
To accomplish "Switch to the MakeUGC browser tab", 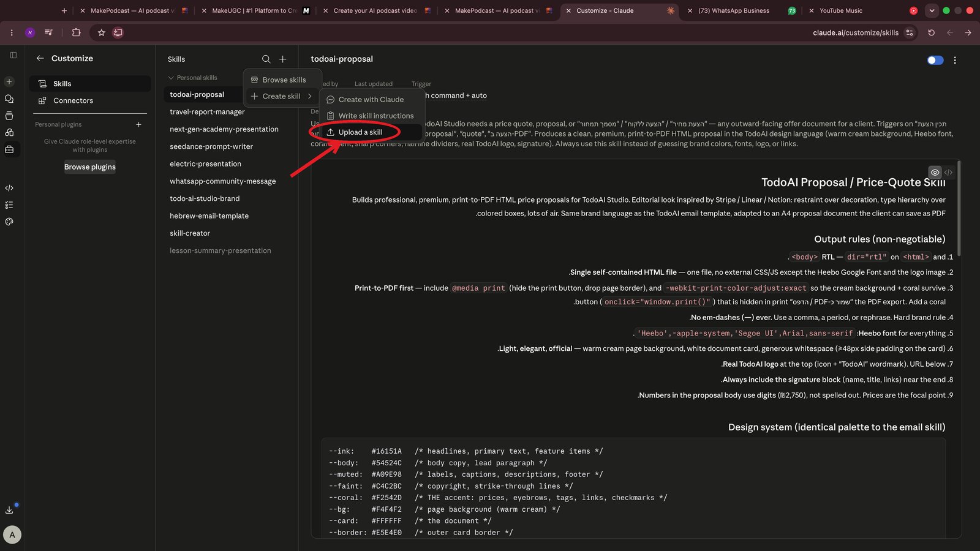I will [254, 10].
